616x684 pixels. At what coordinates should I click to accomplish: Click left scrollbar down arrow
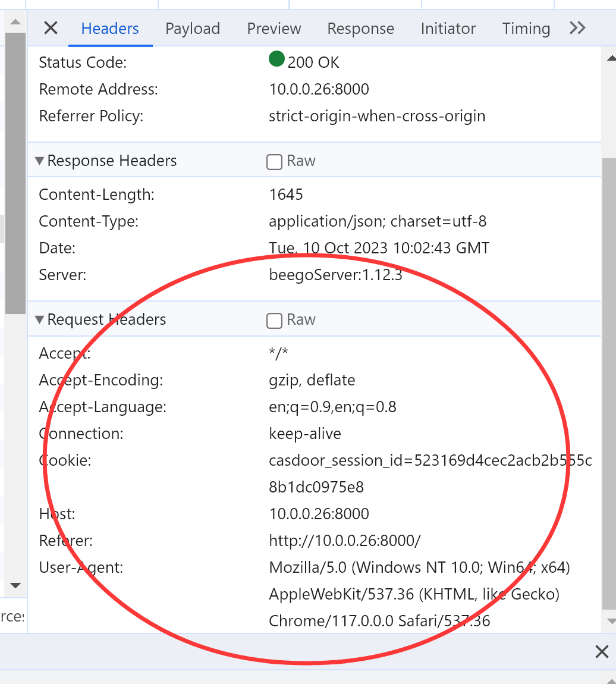coord(15,585)
